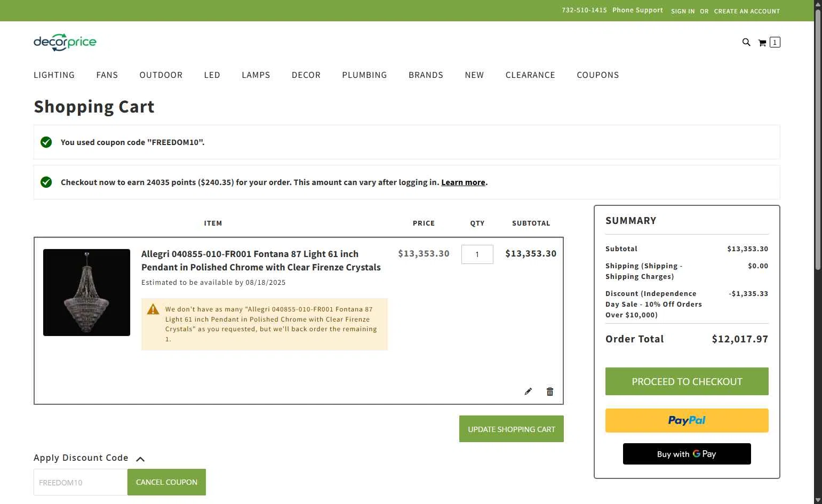This screenshot has height=504, width=822.
Task: Open the Allegri Fontana pendant product title
Action: [261, 260]
